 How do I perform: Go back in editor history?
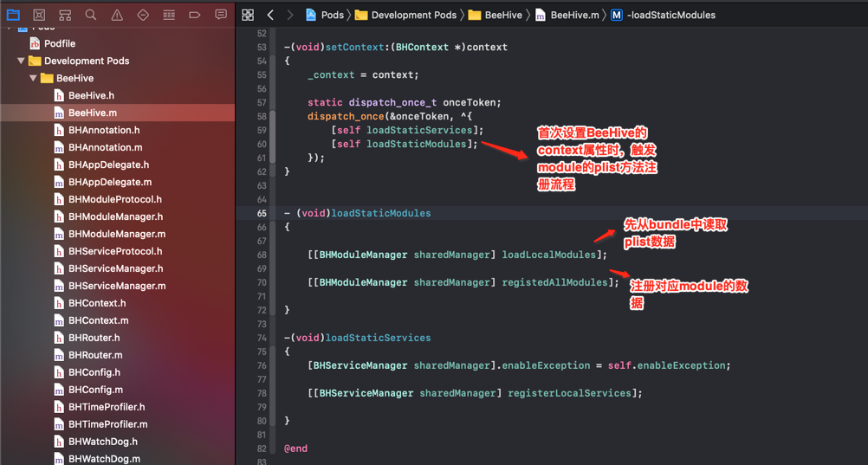tap(270, 15)
